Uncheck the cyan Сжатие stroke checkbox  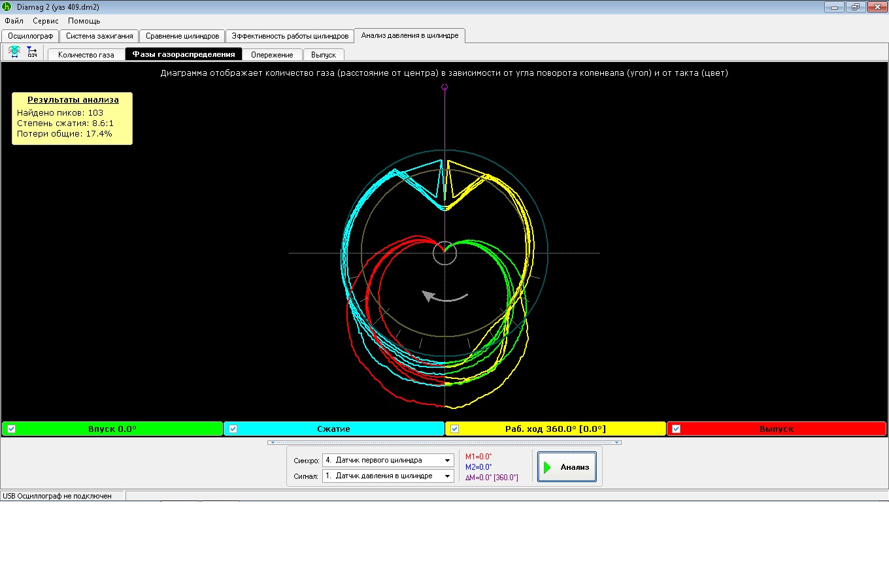(x=233, y=429)
